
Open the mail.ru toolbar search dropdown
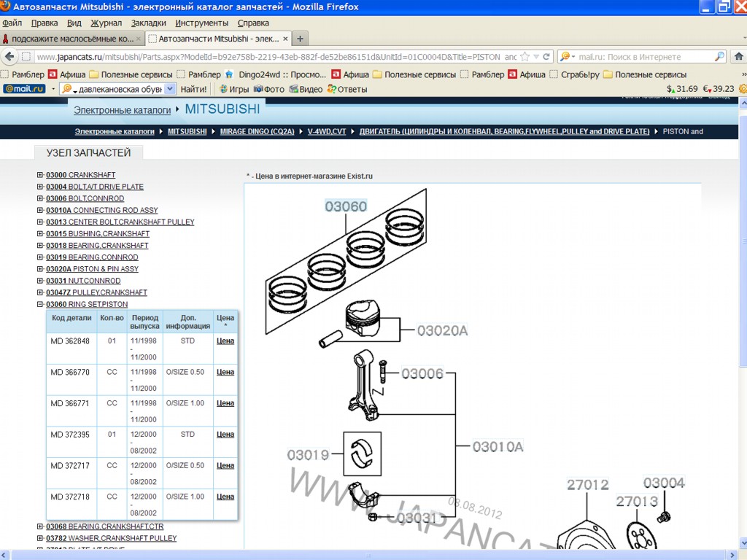170,89
